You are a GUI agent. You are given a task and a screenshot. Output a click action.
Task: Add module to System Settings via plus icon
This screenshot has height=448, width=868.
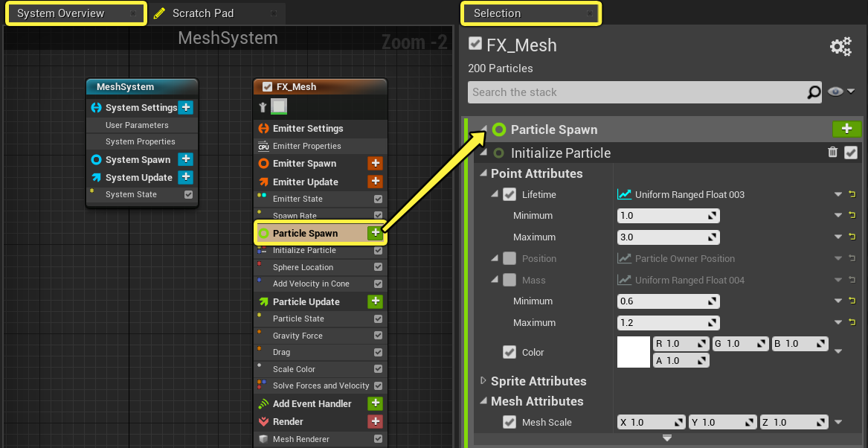(x=186, y=107)
